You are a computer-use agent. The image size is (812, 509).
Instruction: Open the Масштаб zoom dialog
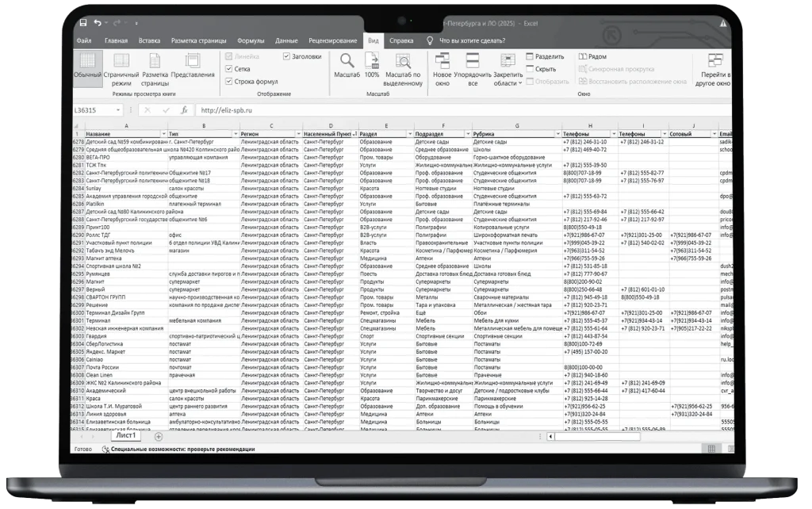coord(347,65)
